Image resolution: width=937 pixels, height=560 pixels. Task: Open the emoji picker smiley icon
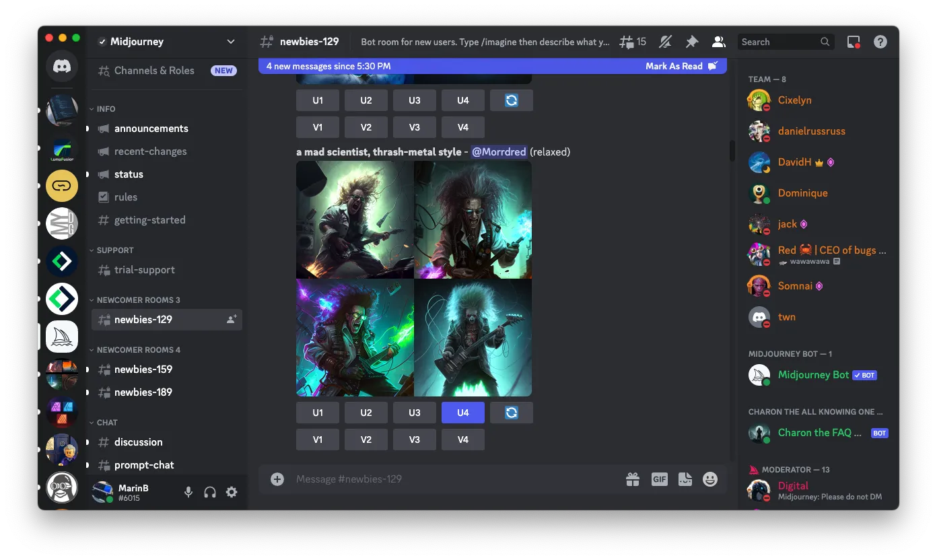pos(710,479)
